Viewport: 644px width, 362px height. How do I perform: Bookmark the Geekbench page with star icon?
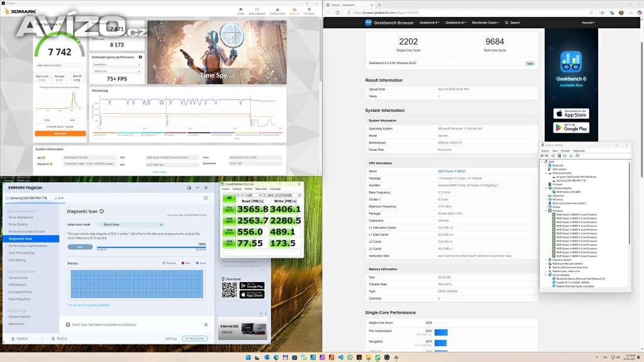tap(591, 13)
